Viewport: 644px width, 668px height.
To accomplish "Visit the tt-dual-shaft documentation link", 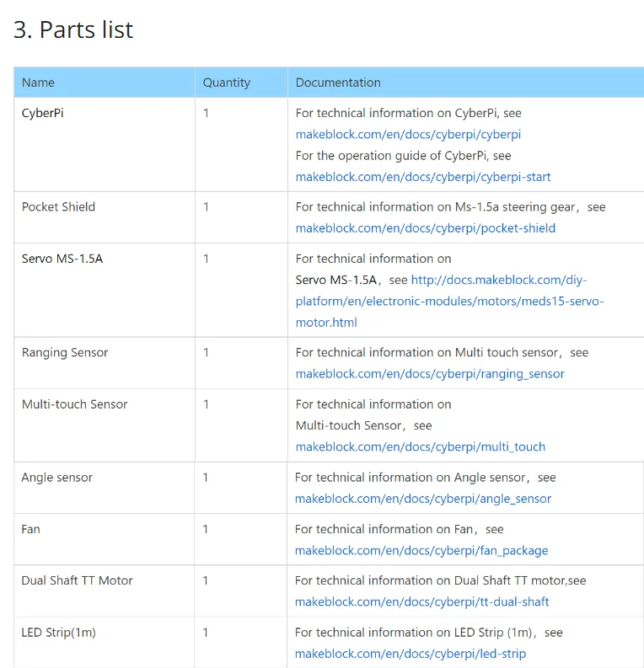I will pos(421,602).
